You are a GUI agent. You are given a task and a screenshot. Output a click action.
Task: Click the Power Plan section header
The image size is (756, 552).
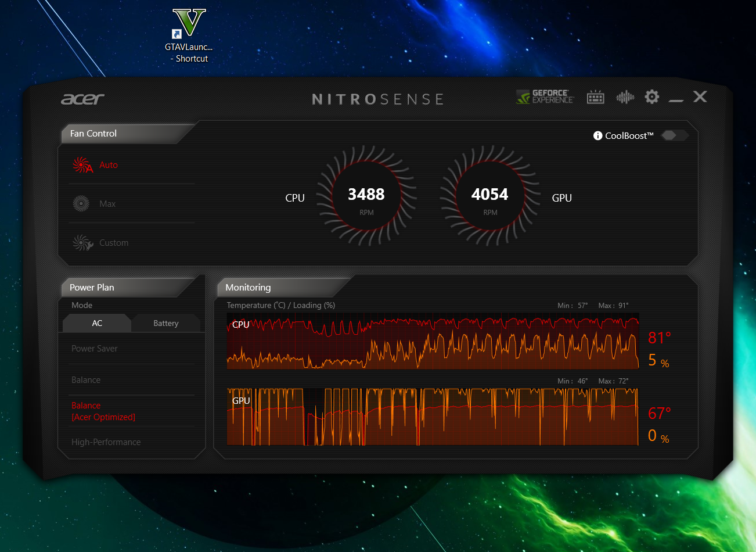pos(92,288)
